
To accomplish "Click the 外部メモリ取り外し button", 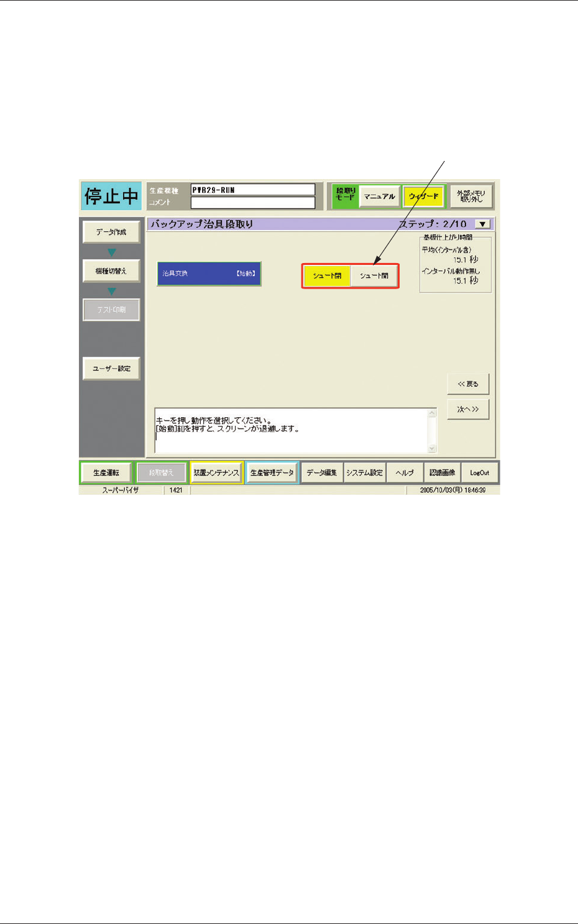I will [x=471, y=196].
